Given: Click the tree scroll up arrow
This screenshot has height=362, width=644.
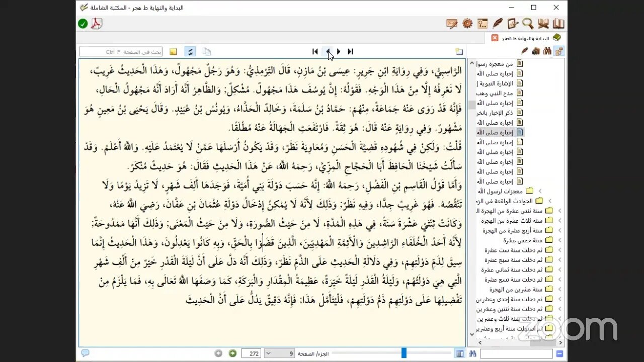Looking at the screenshot, I should [471, 62].
